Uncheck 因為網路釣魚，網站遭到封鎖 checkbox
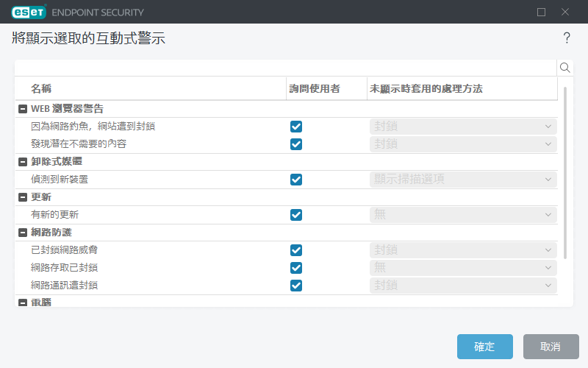The height and width of the screenshot is (368, 588). point(296,127)
